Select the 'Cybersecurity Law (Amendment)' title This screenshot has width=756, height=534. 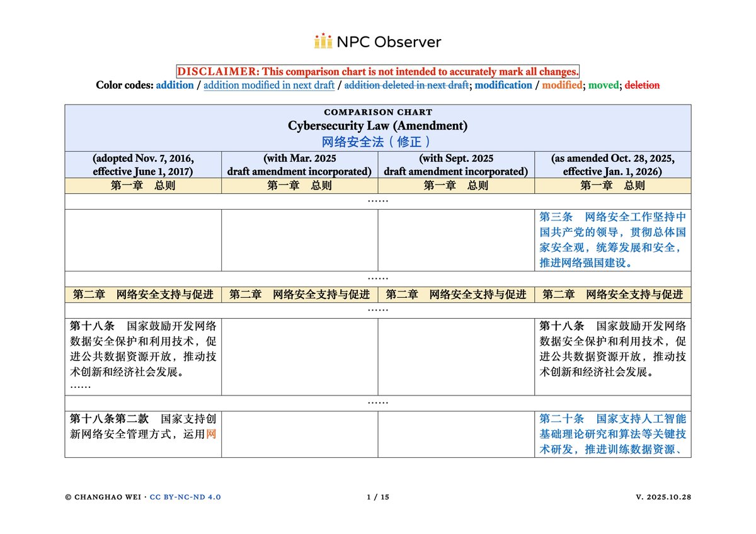[378, 125]
